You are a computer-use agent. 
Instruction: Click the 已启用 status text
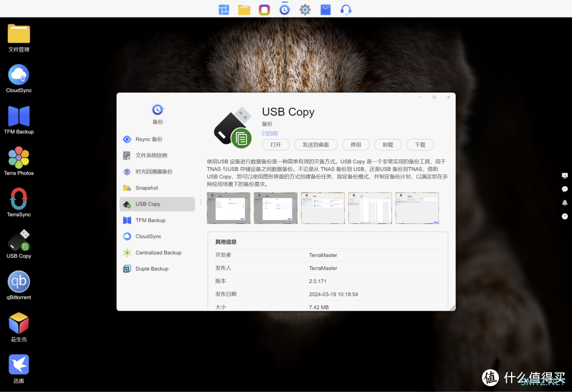click(270, 133)
